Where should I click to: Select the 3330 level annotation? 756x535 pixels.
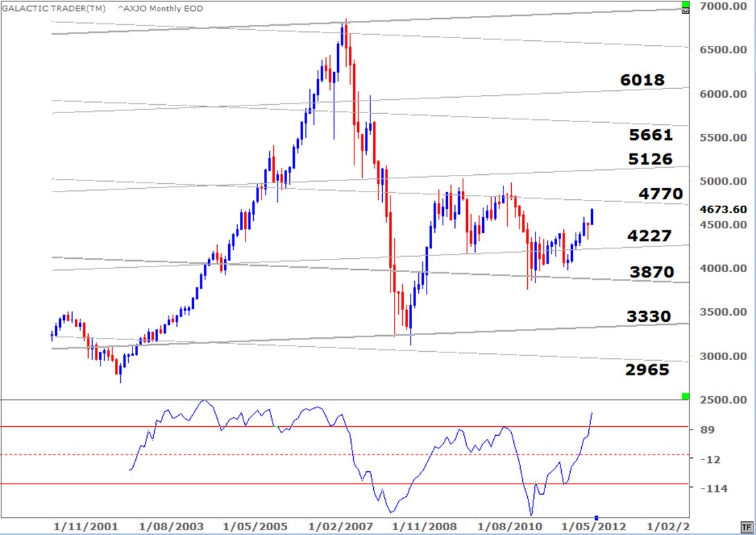pos(648,316)
